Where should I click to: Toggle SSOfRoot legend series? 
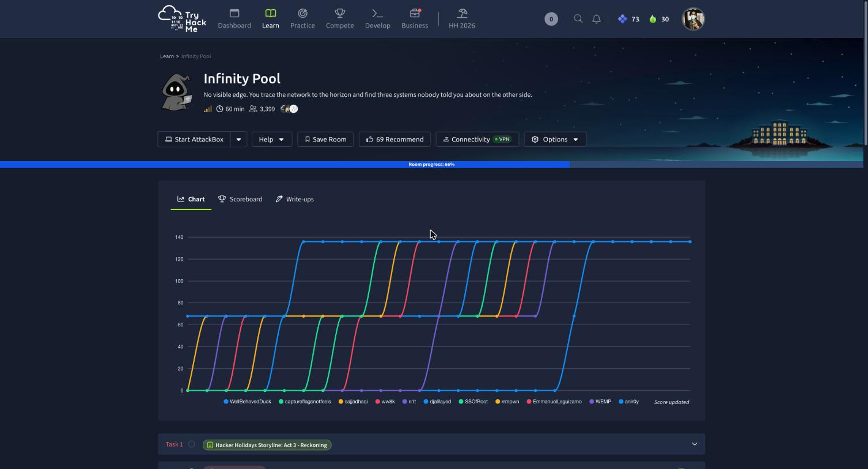tap(473, 402)
